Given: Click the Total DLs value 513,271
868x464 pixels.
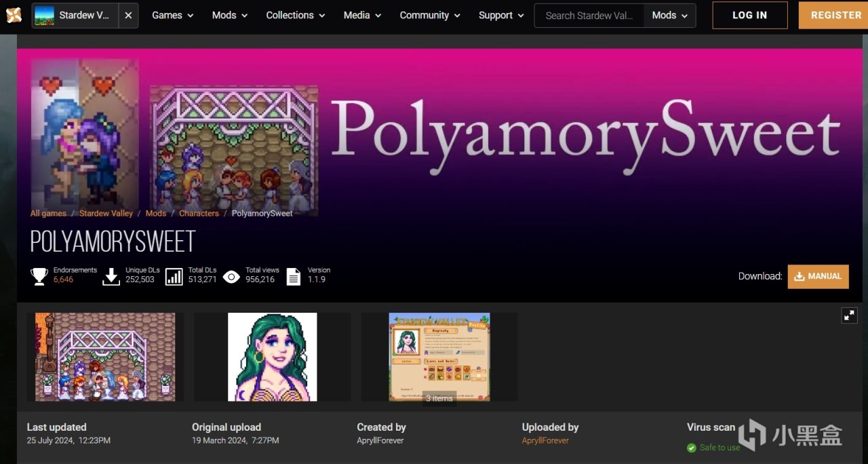Looking at the screenshot, I should coord(202,279).
